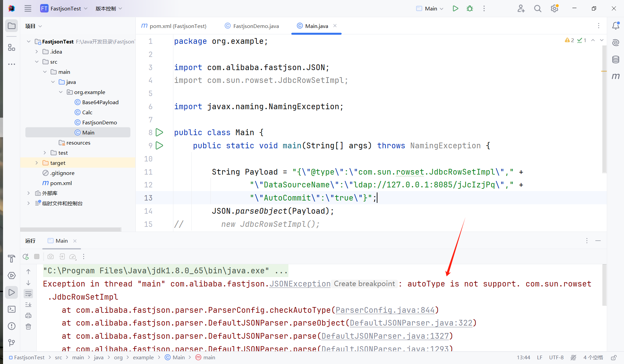Image resolution: width=624 pixels, height=364 pixels.
Task: Open the Services tool window
Action: point(11,275)
